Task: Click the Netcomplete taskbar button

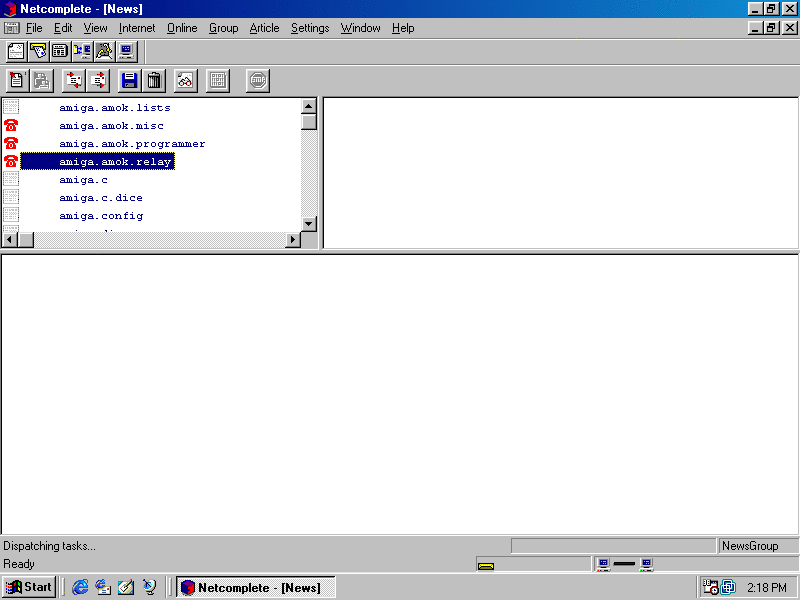Action: [255, 587]
